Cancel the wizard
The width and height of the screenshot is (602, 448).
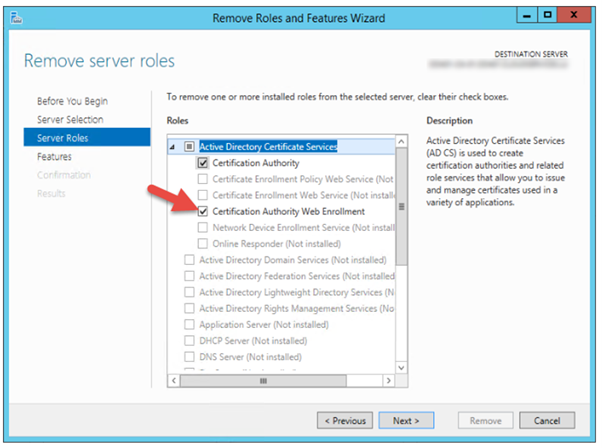coord(547,421)
